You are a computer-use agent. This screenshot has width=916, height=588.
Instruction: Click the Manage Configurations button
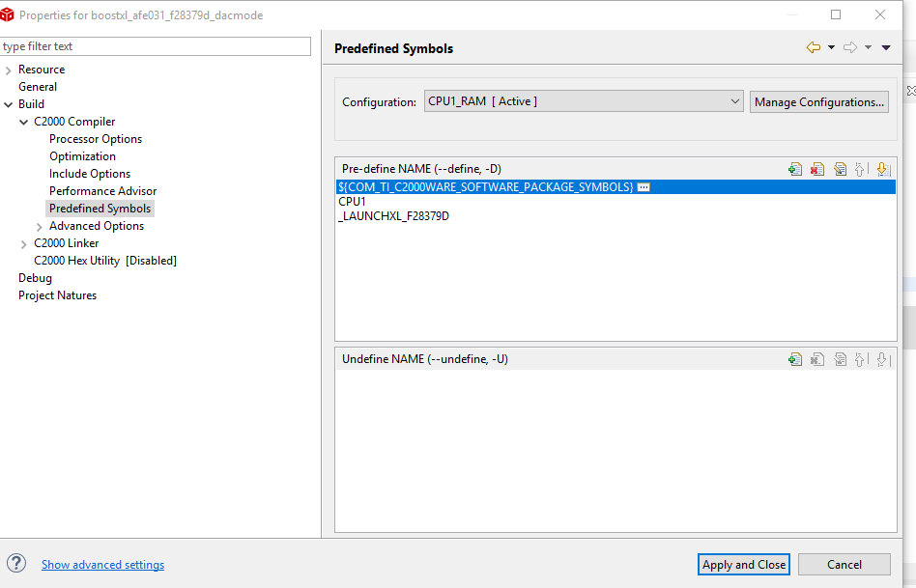(x=818, y=101)
